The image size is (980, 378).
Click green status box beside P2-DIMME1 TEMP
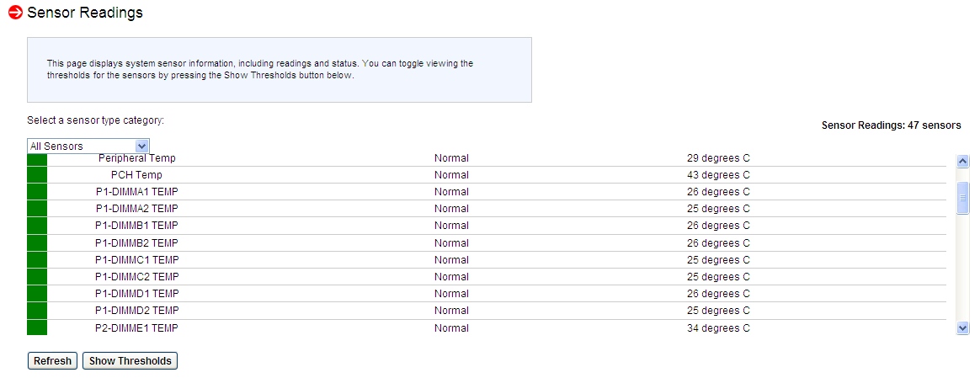pos(37,328)
